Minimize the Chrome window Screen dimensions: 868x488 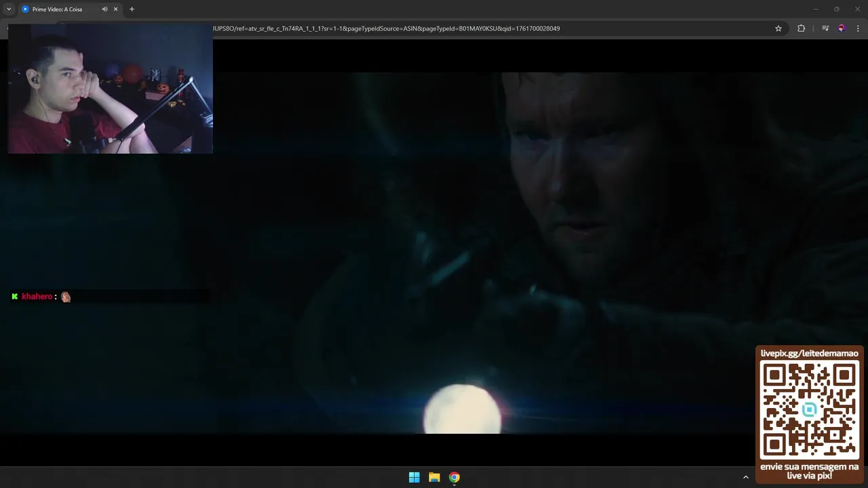pos(817,9)
